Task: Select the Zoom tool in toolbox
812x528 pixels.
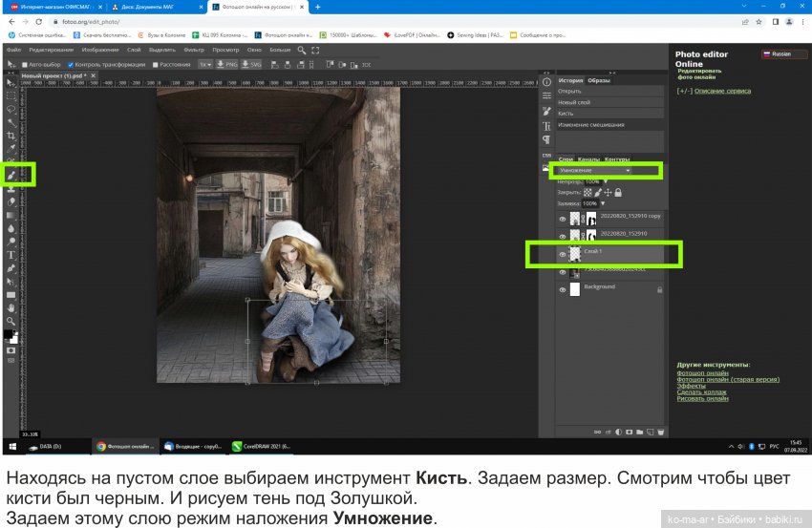Action: (11, 321)
